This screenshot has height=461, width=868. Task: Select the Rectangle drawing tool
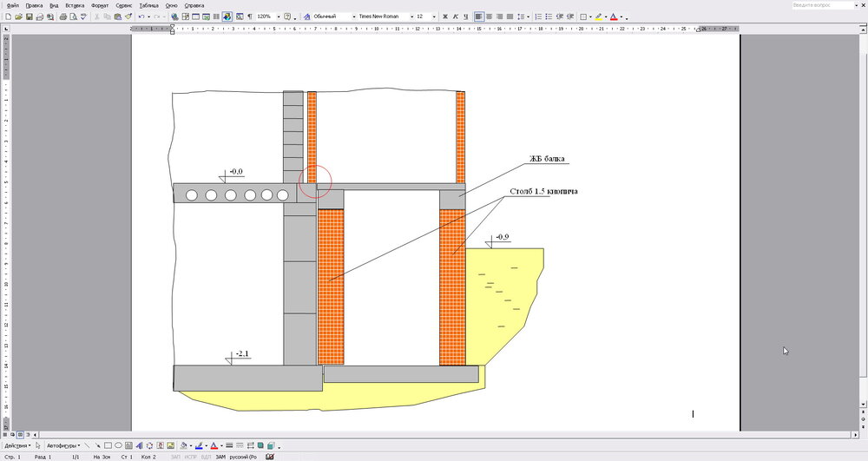pos(108,445)
